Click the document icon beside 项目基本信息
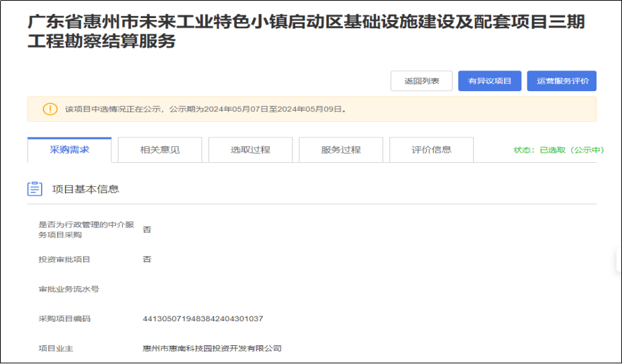This screenshot has width=622, height=364. coord(35,189)
